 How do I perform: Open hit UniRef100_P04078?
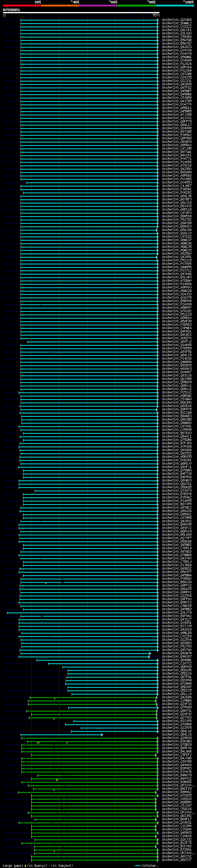(176, 54)
